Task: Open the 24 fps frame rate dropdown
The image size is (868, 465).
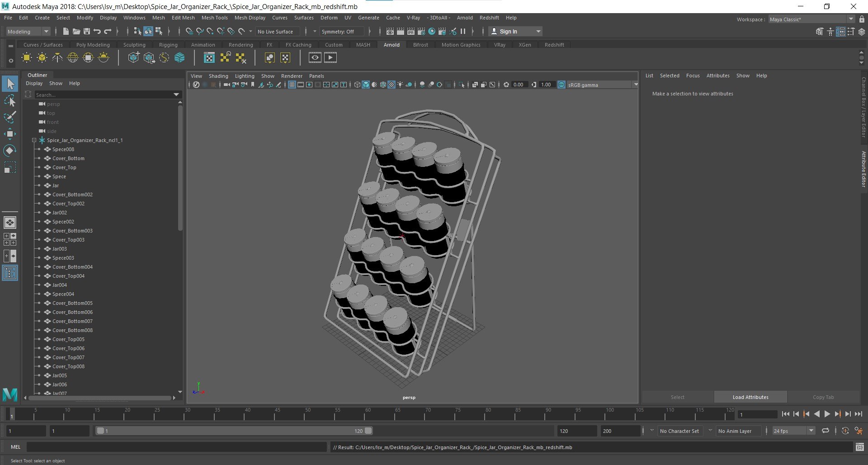Action: (793, 431)
